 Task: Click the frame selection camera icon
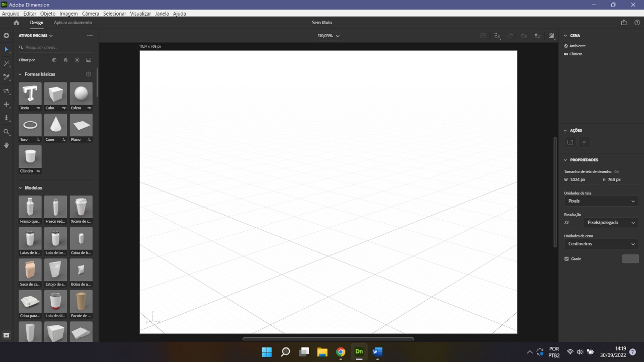[x=498, y=36]
